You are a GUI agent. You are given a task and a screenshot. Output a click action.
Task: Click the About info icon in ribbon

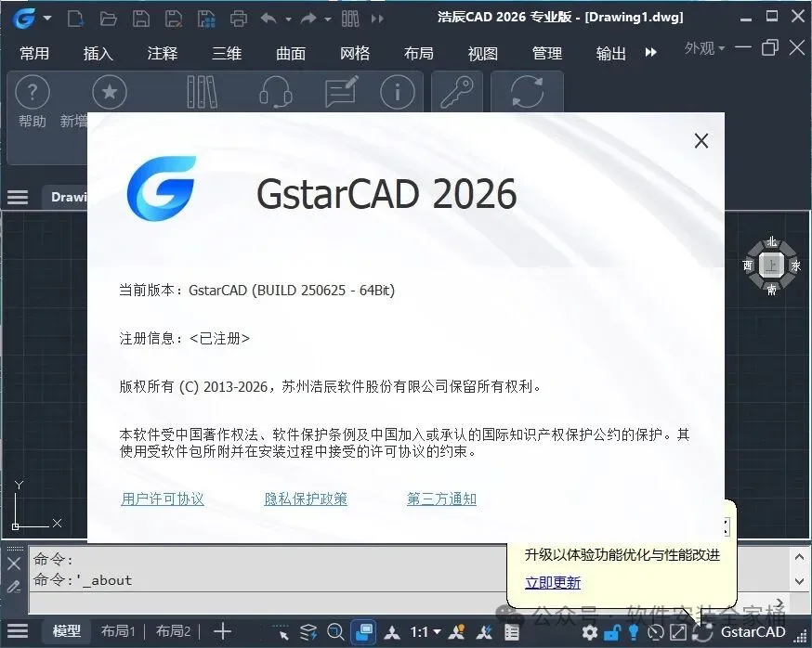(398, 92)
